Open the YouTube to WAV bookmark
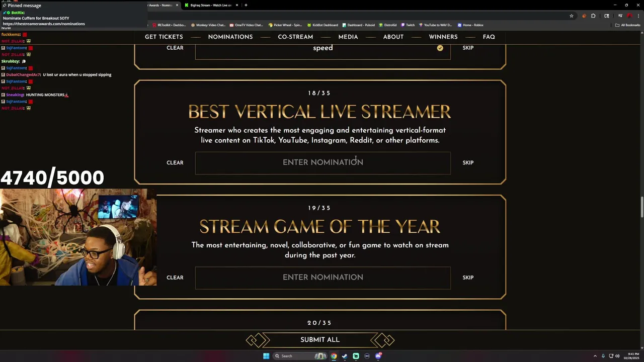 [436, 25]
